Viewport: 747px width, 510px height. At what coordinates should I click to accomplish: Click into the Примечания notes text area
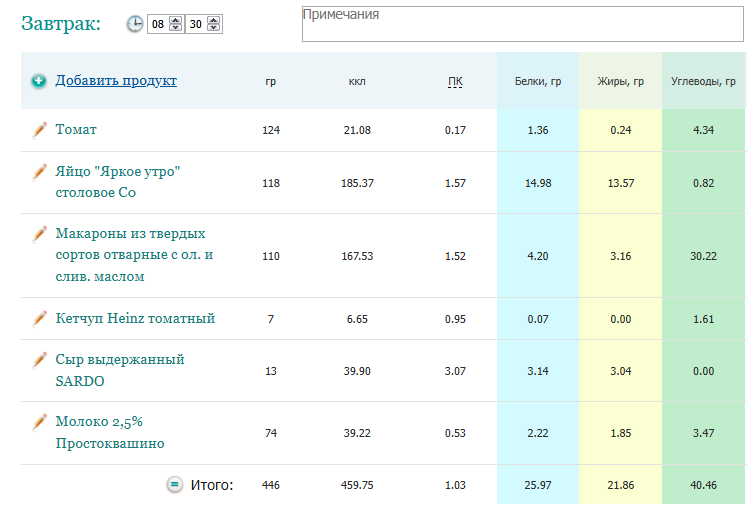pos(523,24)
